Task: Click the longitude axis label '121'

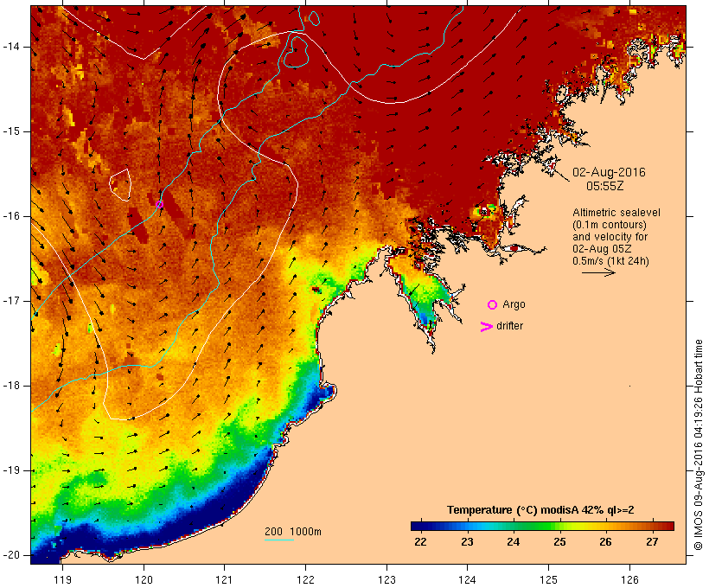Action: (x=224, y=579)
